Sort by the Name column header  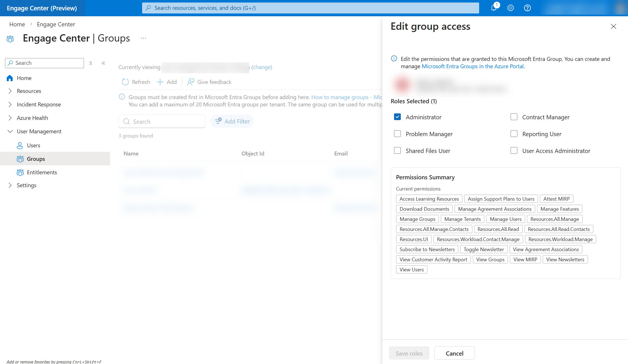coord(131,154)
